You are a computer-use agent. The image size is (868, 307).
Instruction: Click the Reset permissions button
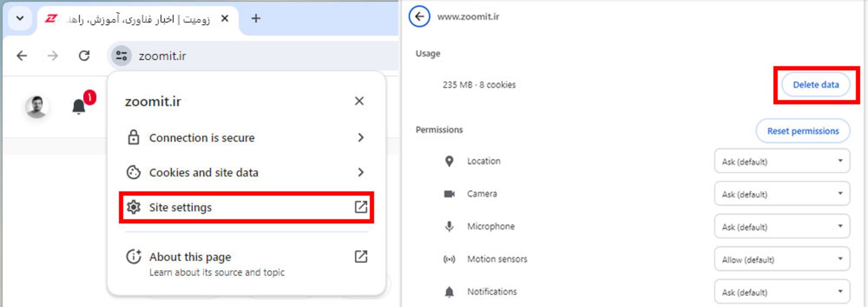coord(802,131)
